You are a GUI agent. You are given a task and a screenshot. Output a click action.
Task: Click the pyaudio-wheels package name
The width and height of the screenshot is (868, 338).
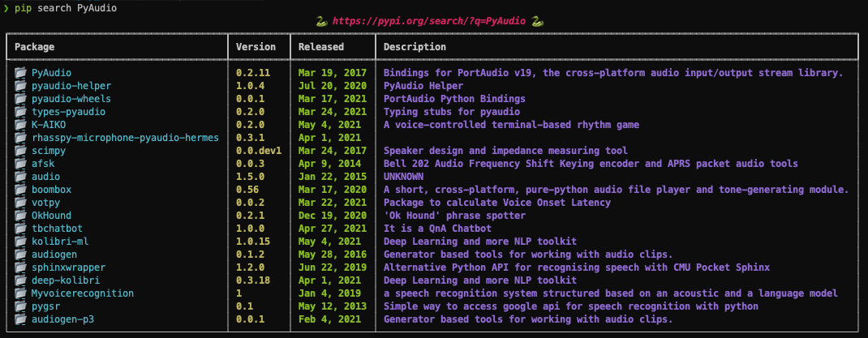pos(71,98)
